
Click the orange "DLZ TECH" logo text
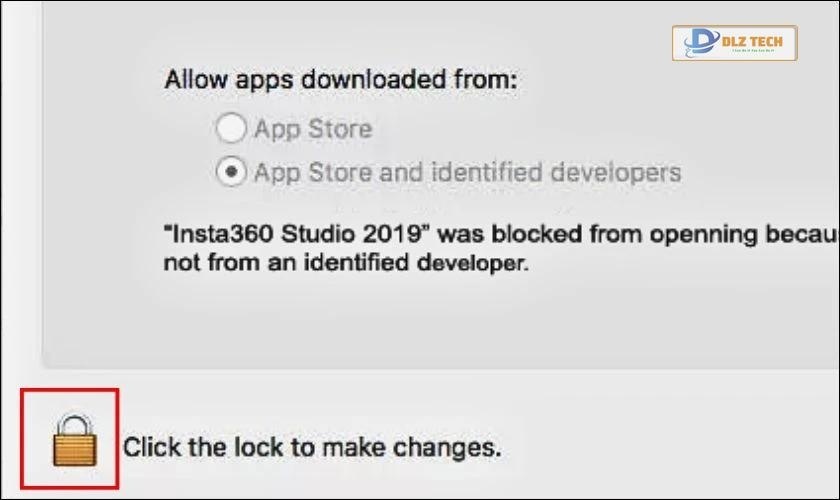coord(753,40)
